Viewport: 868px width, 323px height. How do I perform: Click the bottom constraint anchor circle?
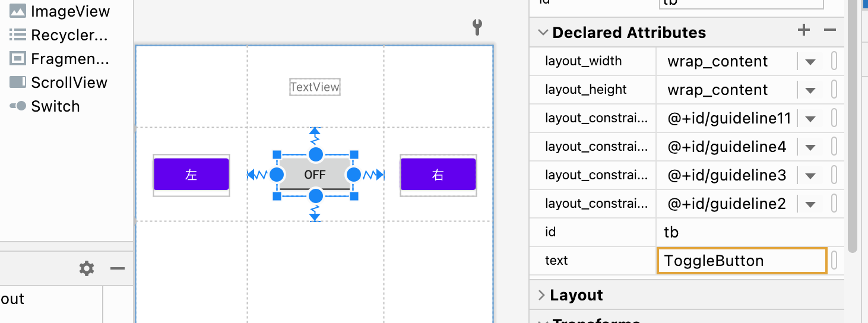(x=315, y=196)
